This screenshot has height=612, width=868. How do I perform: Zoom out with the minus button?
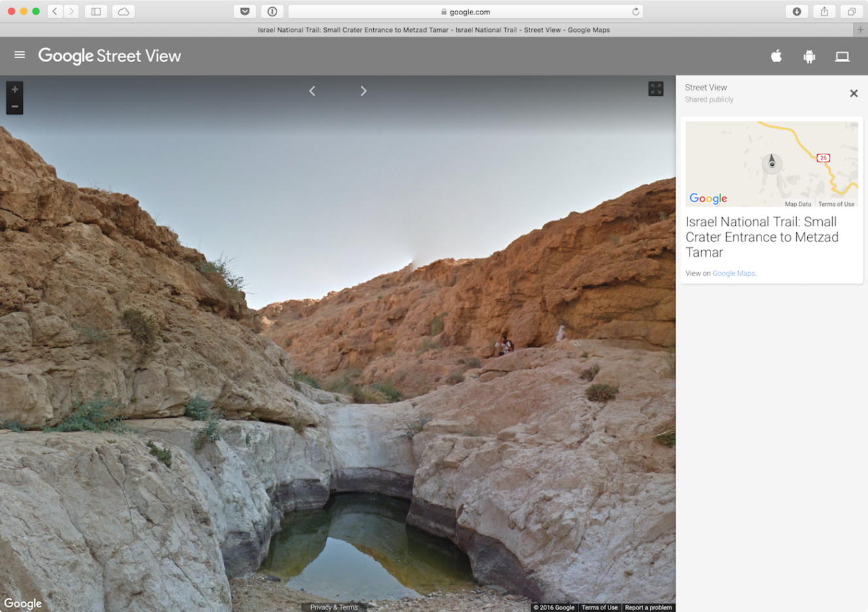coord(14,107)
